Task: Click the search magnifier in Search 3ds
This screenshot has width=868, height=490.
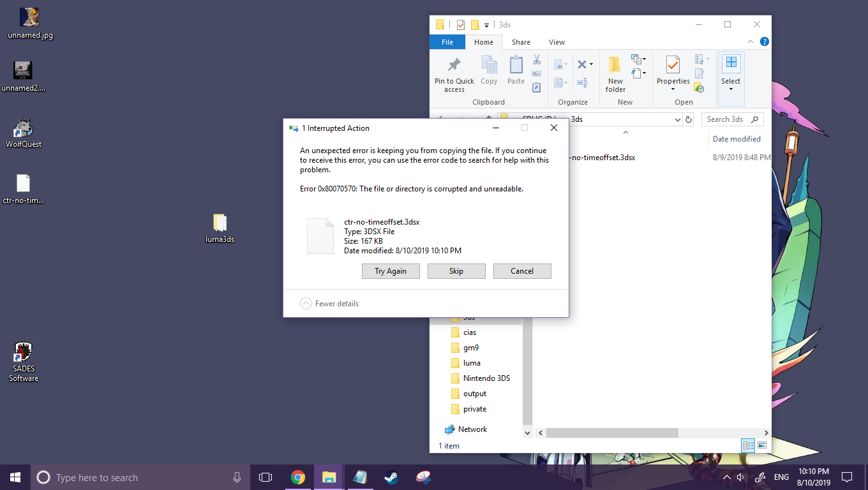Action: pos(755,119)
